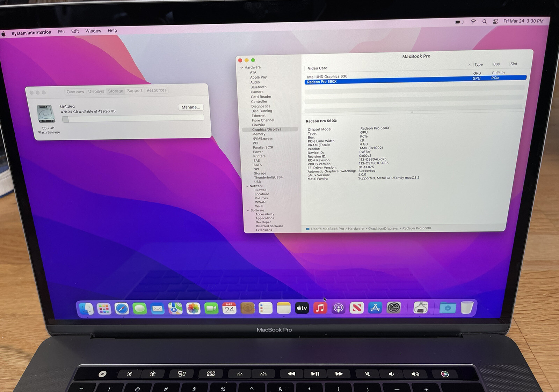Show battery status menu

click(459, 22)
